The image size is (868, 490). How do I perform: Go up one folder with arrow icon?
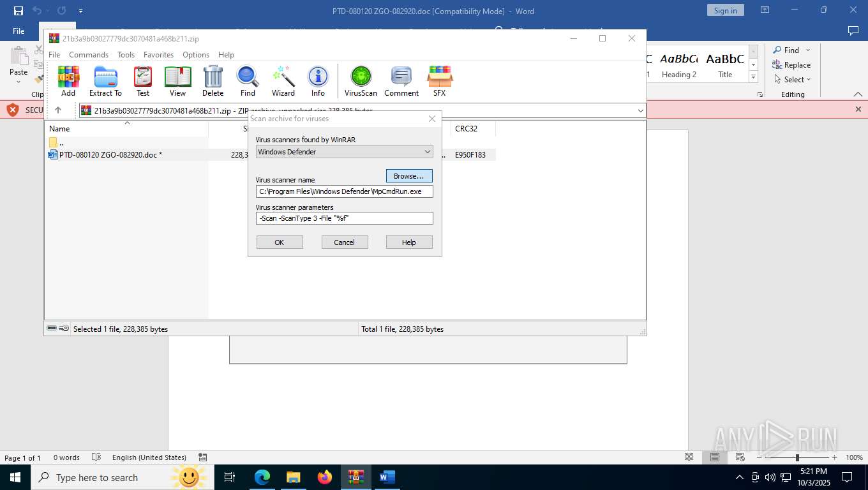pyautogui.click(x=58, y=110)
